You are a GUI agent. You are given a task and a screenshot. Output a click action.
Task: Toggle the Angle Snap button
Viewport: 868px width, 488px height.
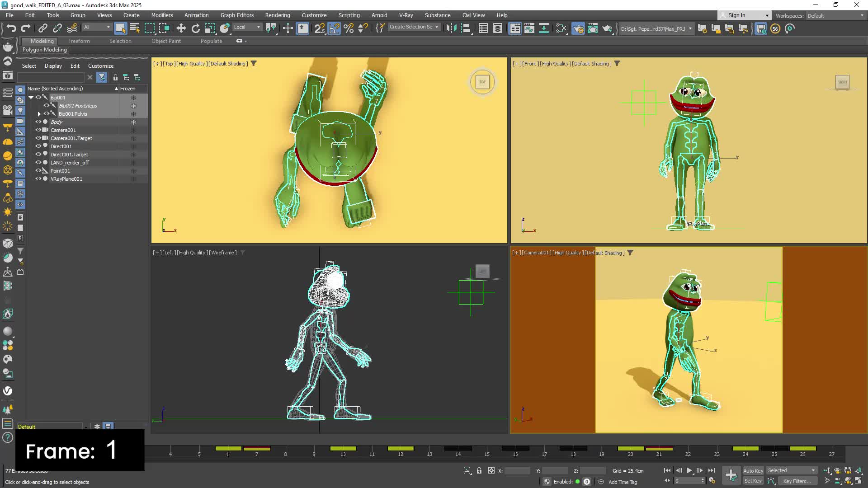click(x=334, y=28)
